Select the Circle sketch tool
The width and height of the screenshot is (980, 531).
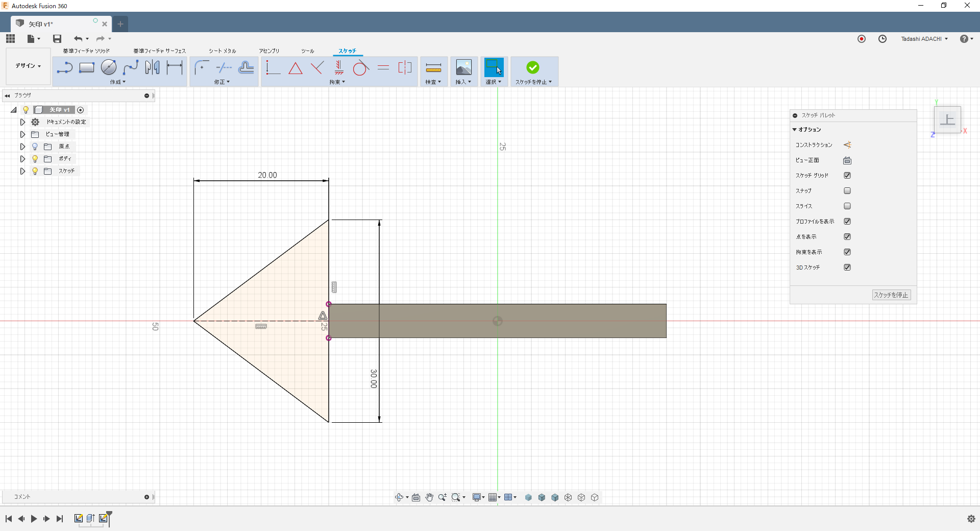109,67
